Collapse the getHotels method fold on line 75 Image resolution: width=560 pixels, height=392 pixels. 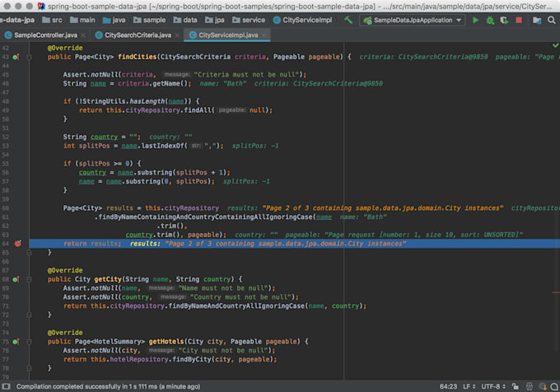coord(30,342)
